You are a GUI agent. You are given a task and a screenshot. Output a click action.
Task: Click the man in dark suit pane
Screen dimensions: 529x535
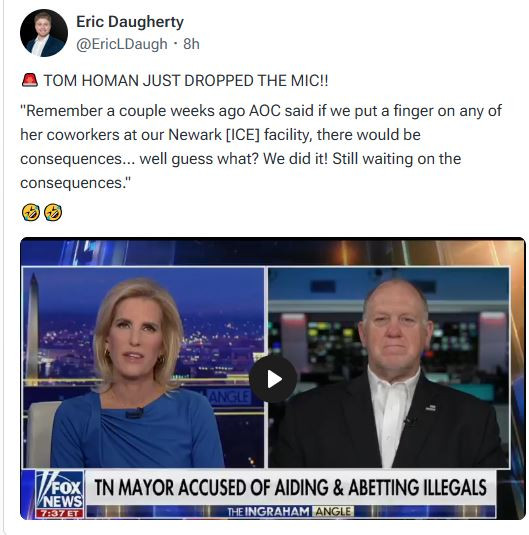pos(389,367)
